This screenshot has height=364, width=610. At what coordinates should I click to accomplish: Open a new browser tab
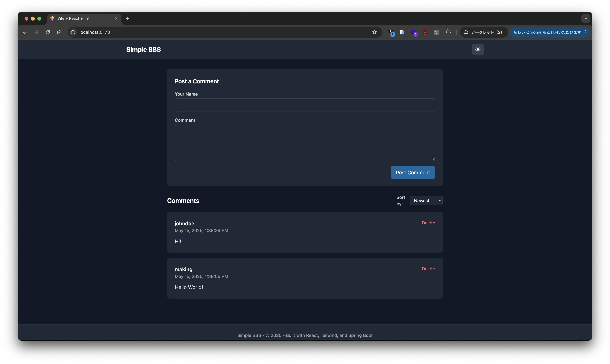(127, 18)
